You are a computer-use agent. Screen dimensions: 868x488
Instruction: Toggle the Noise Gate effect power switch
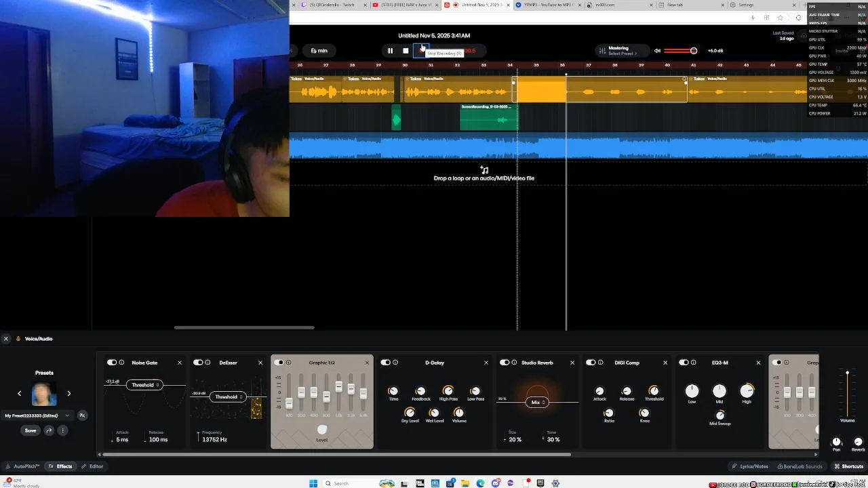pyautogui.click(x=111, y=363)
